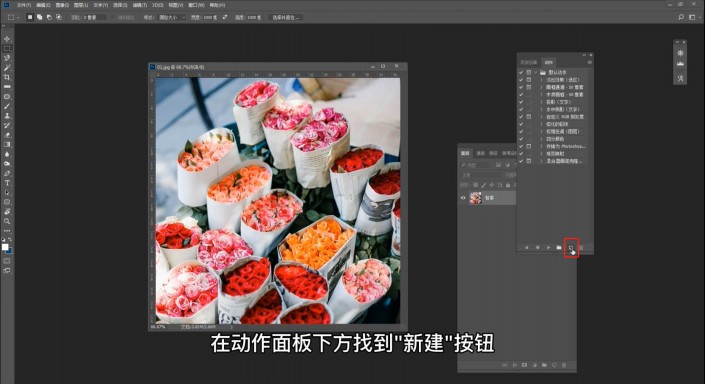Screen dimensions: 705x384
Task: Click Delete layer trash icon in Layers panel
Action: click(564, 365)
